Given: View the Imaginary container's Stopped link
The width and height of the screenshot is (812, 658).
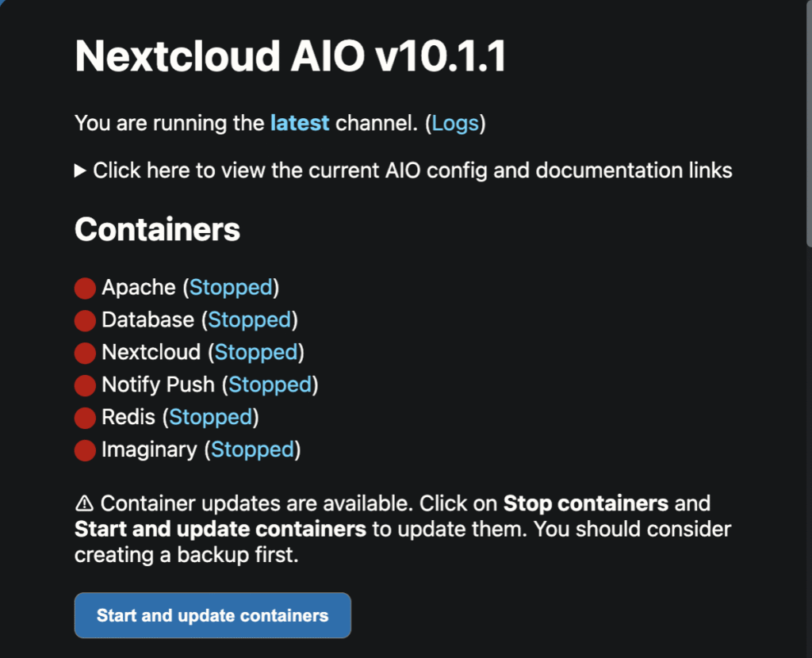Looking at the screenshot, I should tap(252, 450).
